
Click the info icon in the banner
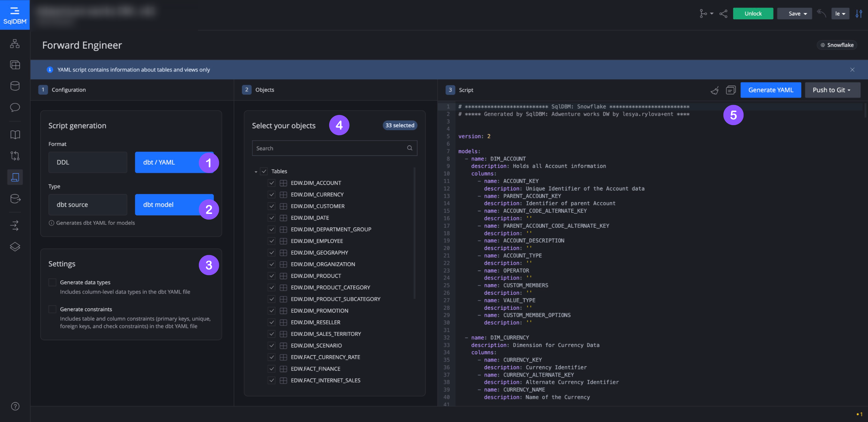click(x=50, y=70)
